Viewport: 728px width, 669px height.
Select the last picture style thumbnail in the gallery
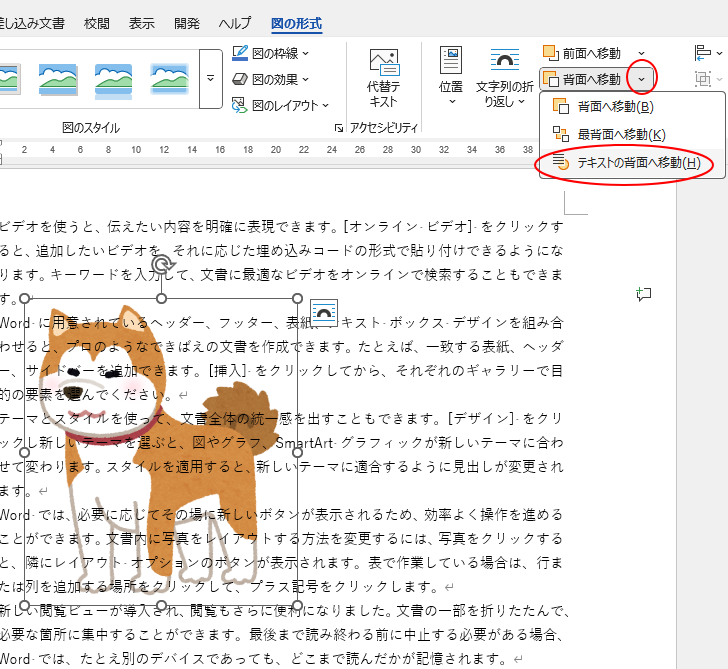tap(169, 77)
